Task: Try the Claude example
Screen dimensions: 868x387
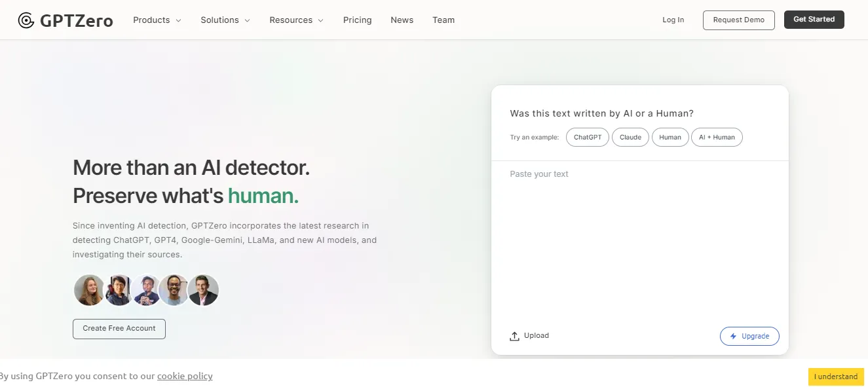Action: [x=630, y=138]
